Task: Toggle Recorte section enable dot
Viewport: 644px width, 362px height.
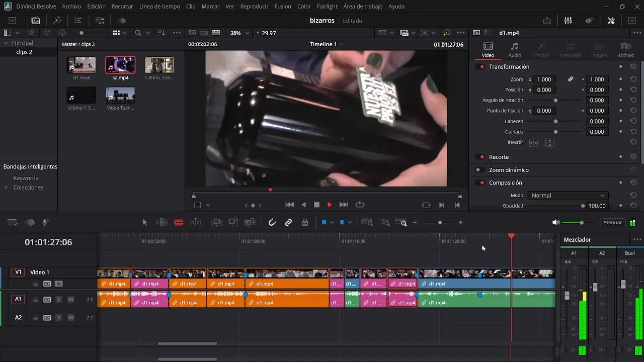Action: 480,157
